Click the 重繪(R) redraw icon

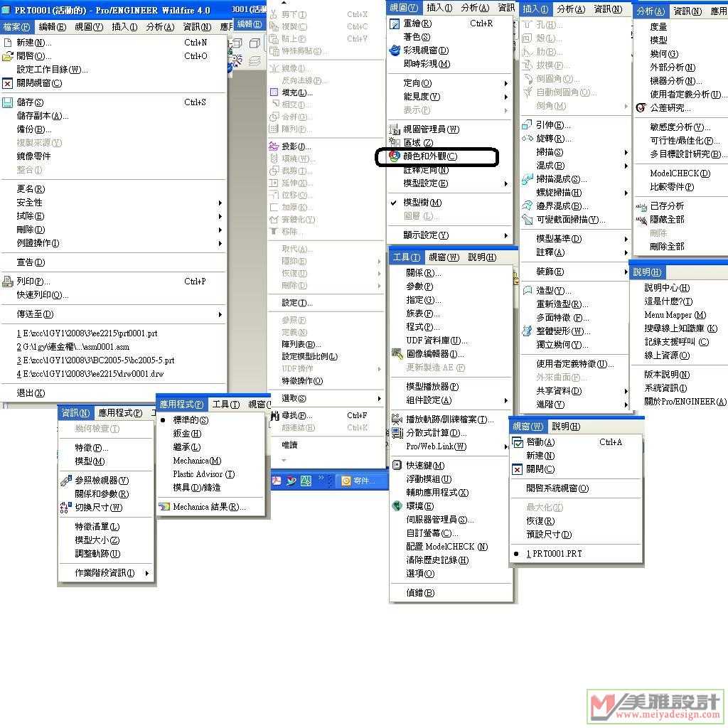pyautogui.click(x=394, y=23)
